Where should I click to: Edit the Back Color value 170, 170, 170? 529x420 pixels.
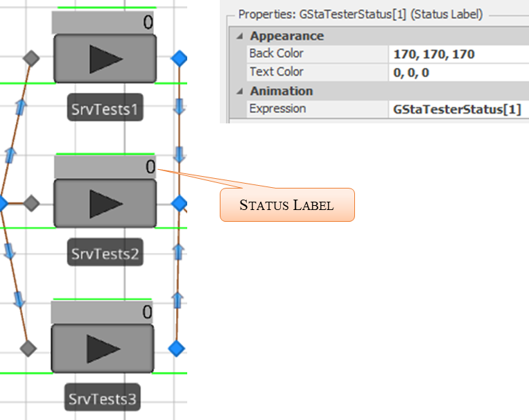(x=459, y=54)
